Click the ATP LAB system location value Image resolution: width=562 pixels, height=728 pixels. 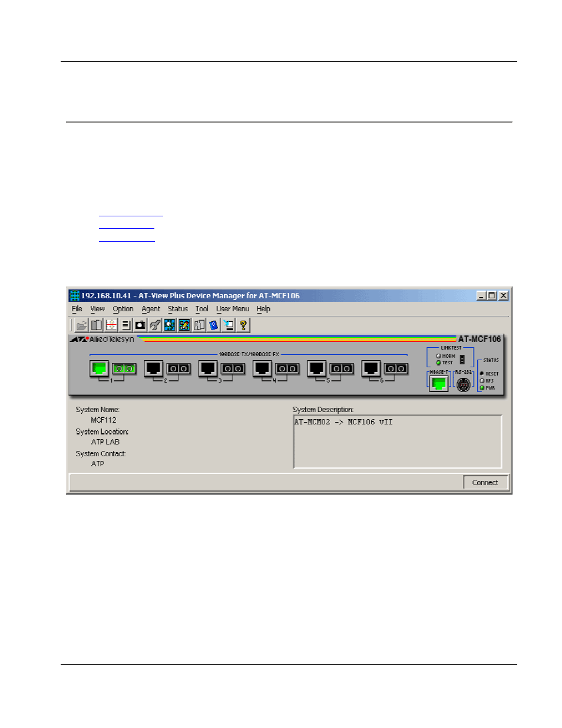click(x=105, y=442)
